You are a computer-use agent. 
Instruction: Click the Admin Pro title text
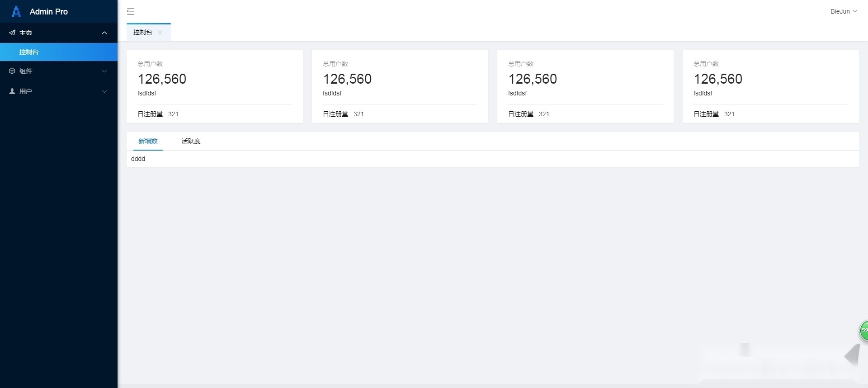pyautogui.click(x=48, y=12)
